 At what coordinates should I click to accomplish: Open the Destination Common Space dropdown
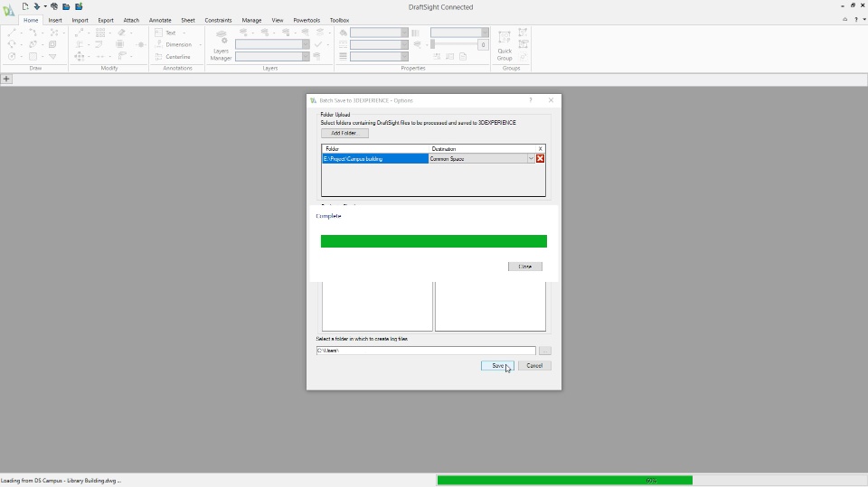tap(531, 159)
